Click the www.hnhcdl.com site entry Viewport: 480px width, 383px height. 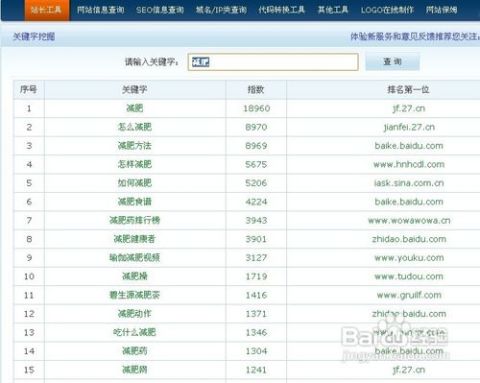pyautogui.click(x=409, y=164)
